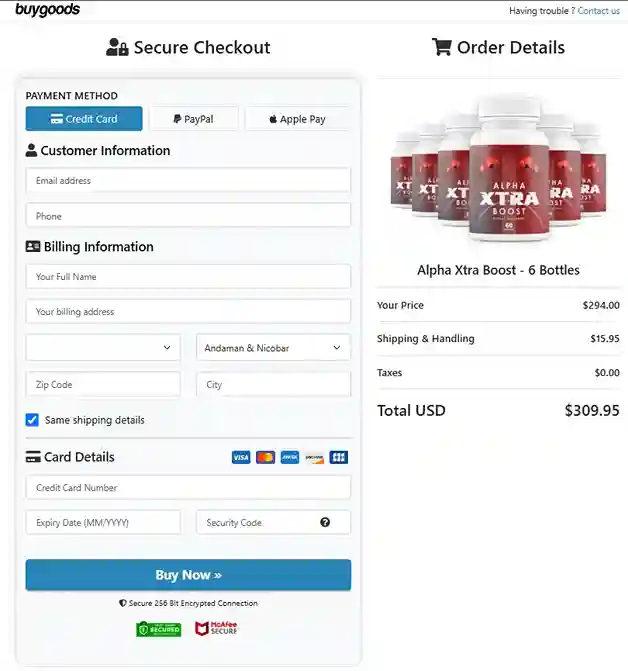This screenshot has width=628, height=671.
Task: Focus the Credit Card Number field
Action: pos(188,488)
